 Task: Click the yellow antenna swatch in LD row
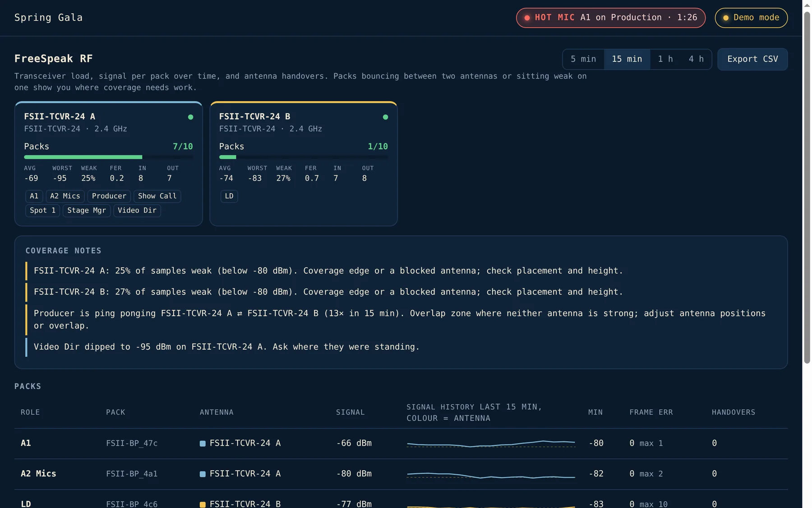click(203, 504)
